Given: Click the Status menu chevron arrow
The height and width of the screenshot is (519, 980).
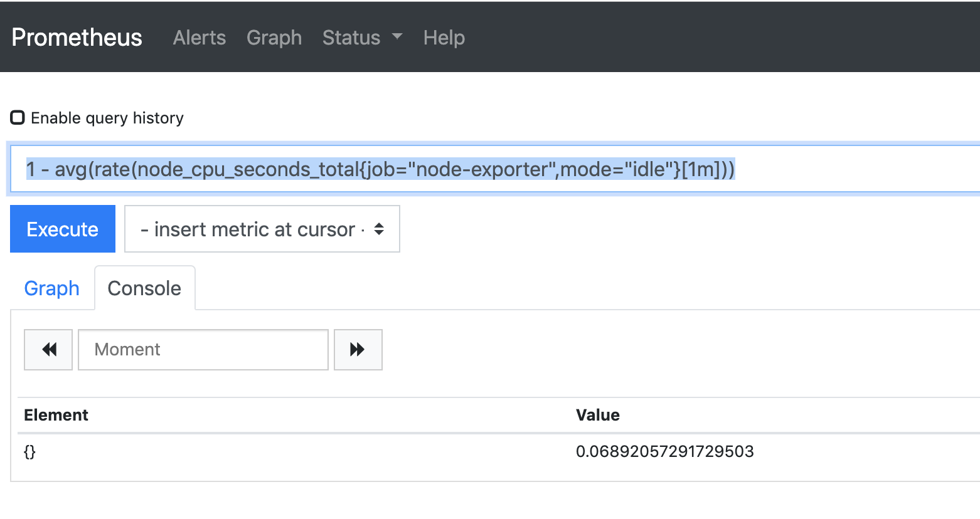Looking at the screenshot, I should 398,38.
